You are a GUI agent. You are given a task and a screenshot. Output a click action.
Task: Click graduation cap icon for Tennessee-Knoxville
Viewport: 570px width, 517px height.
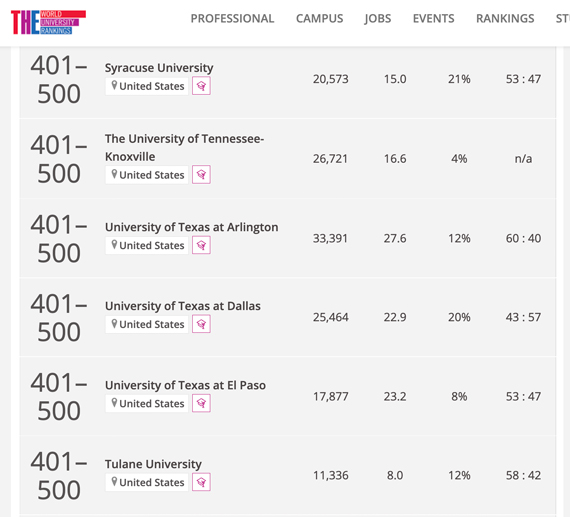tap(201, 175)
